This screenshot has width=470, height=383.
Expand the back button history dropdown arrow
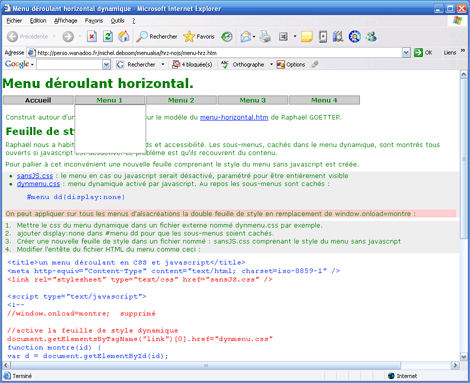coord(54,36)
